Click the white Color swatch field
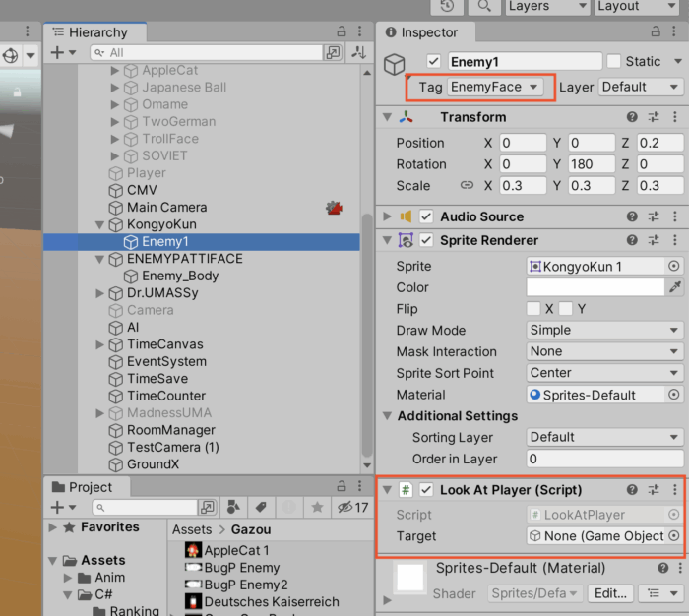 coord(595,287)
